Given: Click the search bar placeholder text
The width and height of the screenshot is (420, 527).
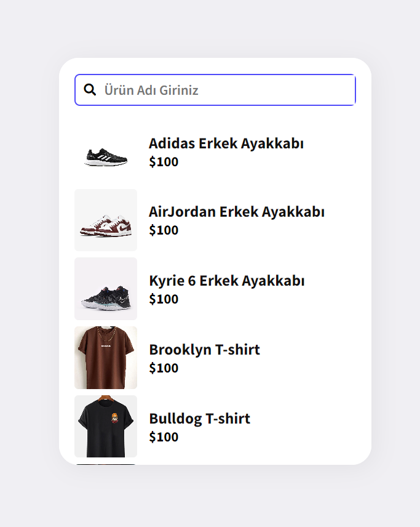Looking at the screenshot, I should 149,89.
